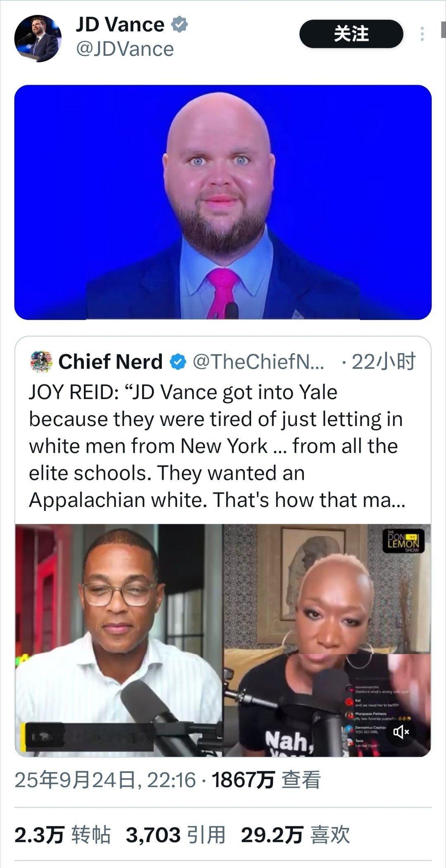The width and height of the screenshot is (446, 868).
Task: Open JD Vance profile avatar
Action: coord(38,39)
